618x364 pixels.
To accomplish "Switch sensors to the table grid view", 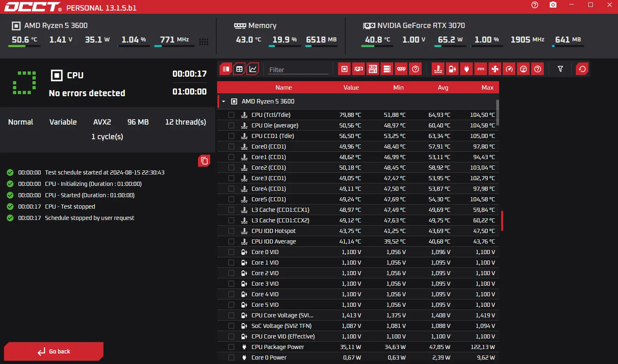I will click(x=239, y=69).
